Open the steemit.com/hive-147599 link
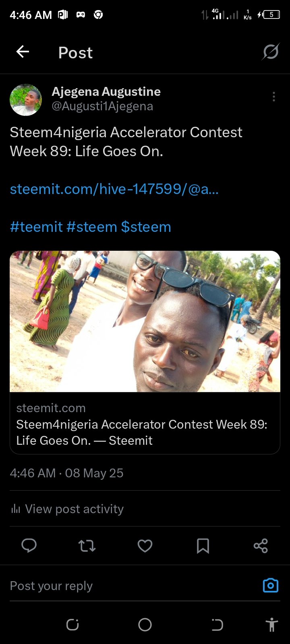290x644 pixels. pos(114,189)
